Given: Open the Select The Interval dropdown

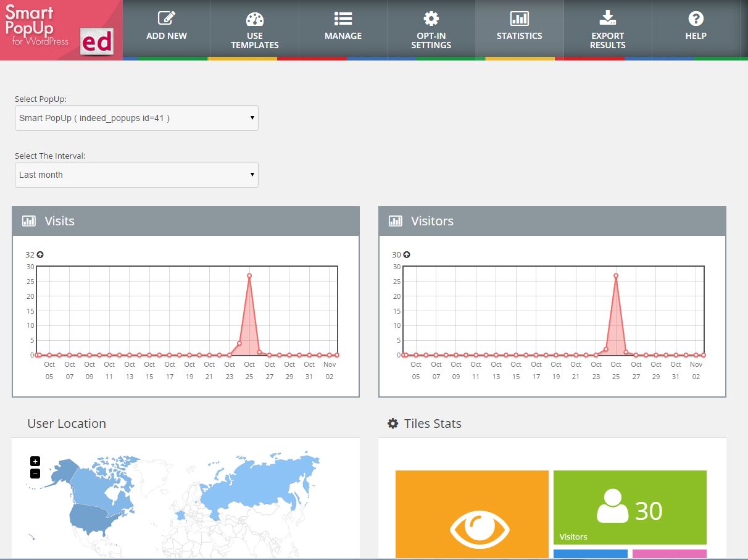Looking at the screenshot, I should (x=136, y=175).
